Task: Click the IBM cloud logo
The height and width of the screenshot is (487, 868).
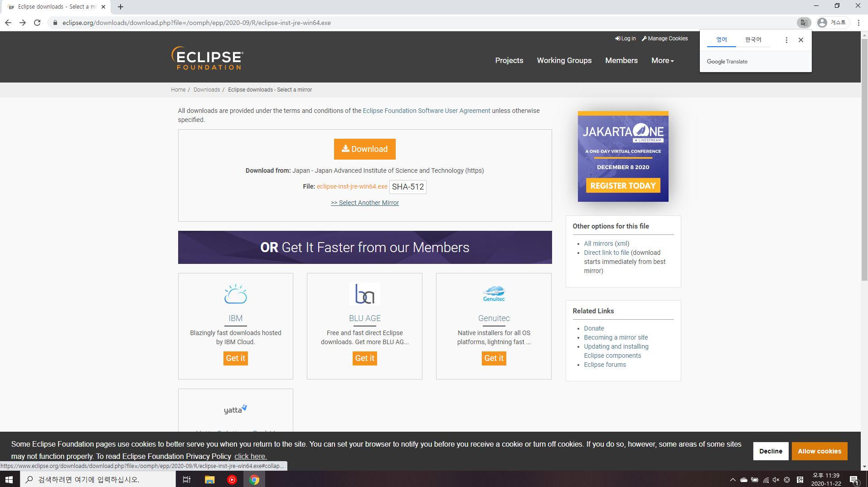Action: (236, 294)
